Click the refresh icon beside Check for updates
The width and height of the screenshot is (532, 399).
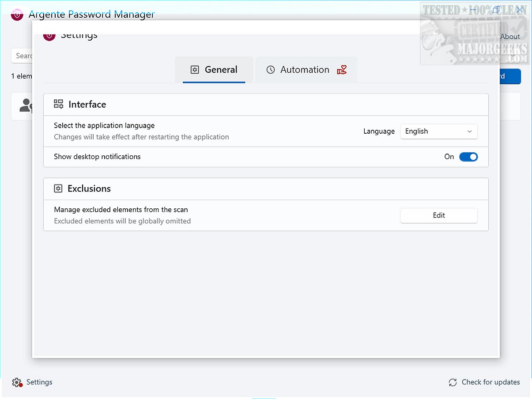click(x=453, y=382)
